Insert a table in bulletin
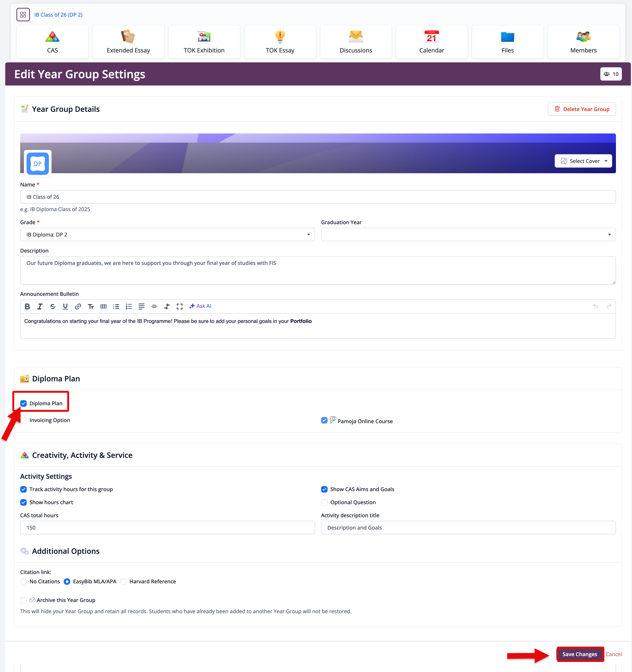This screenshot has height=672, width=632. [x=103, y=306]
